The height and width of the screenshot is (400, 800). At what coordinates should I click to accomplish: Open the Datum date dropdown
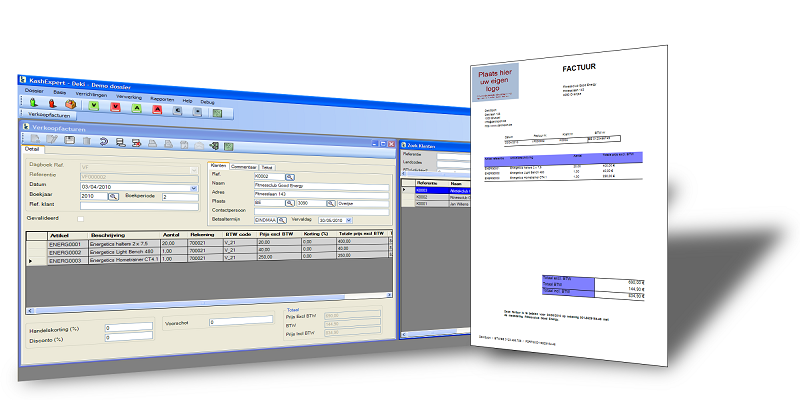pyautogui.click(x=193, y=187)
